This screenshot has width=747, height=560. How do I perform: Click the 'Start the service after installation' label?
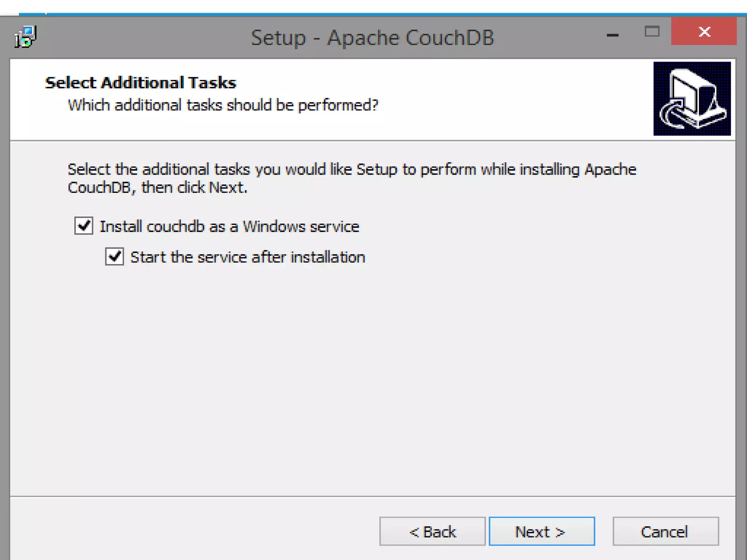tap(248, 257)
